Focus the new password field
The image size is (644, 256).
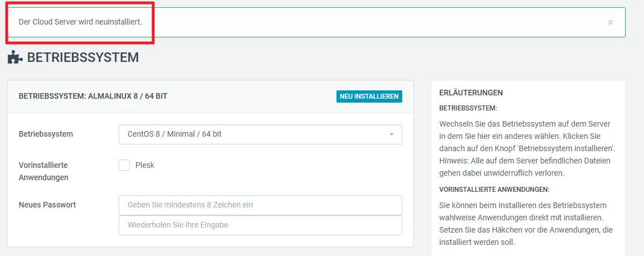click(x=260, y=205)
